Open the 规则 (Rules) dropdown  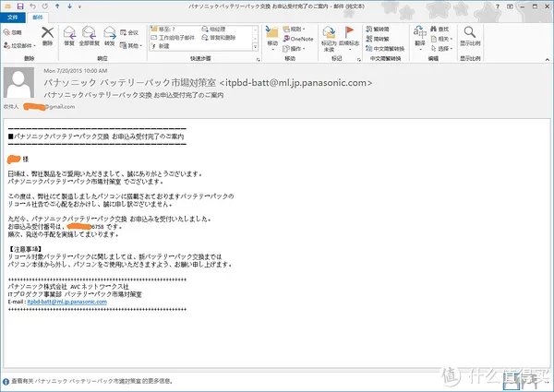[x=294, y=29]
